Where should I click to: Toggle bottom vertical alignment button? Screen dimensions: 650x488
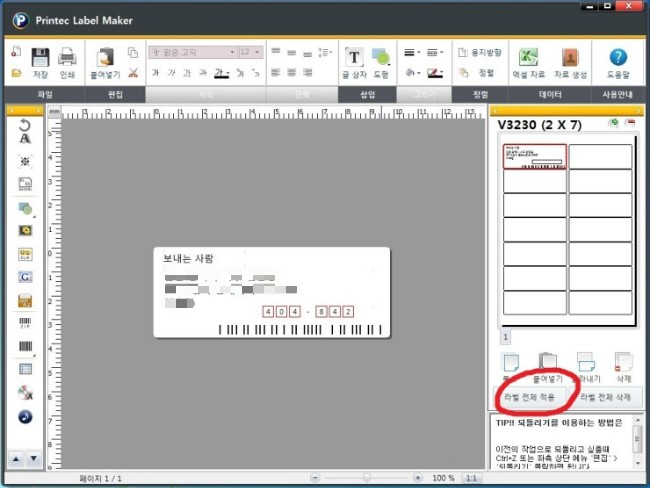tap(307, 53)
